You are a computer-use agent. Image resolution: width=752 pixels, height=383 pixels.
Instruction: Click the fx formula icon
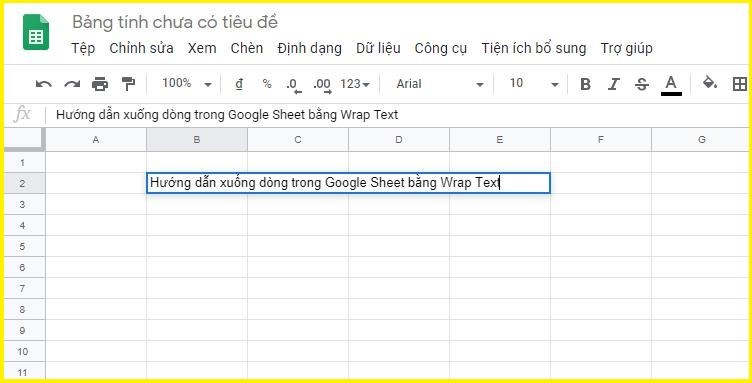tap(23, 115)
